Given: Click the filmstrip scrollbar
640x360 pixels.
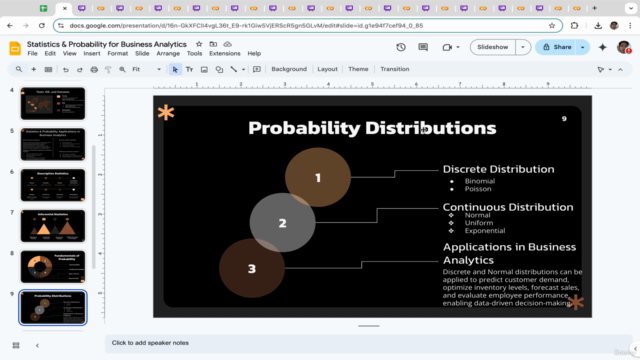Looking at the screenshot, I should pos(94,207).
